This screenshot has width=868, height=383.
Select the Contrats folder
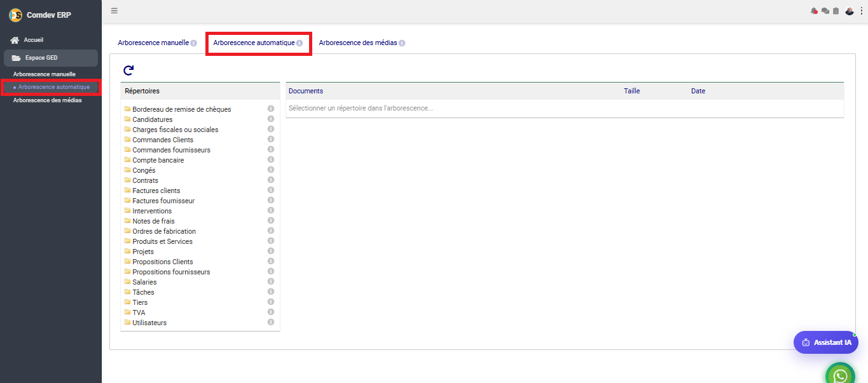pyautogui.click(x=146, y=180)
